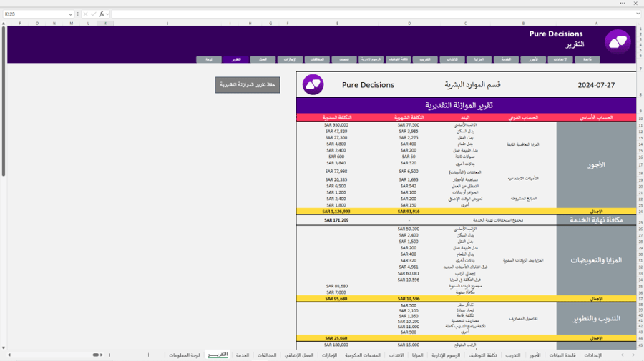Open the الخدمة sheet tab
Image resolution: width=644 pixels, height=361 pixels.
[x=243, y=355]
